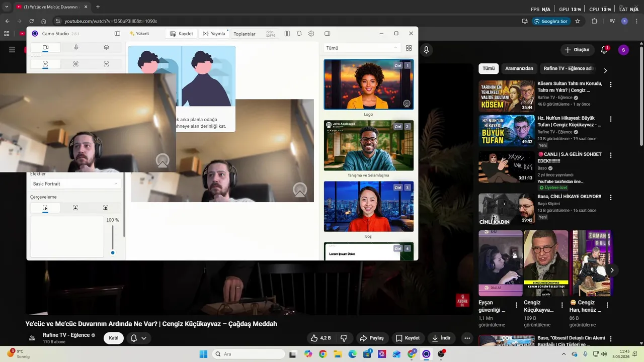644x362 pixels.
Task: Select the Lorem Ipsum Dolor scene thumbnail
Action: (369, 251)
